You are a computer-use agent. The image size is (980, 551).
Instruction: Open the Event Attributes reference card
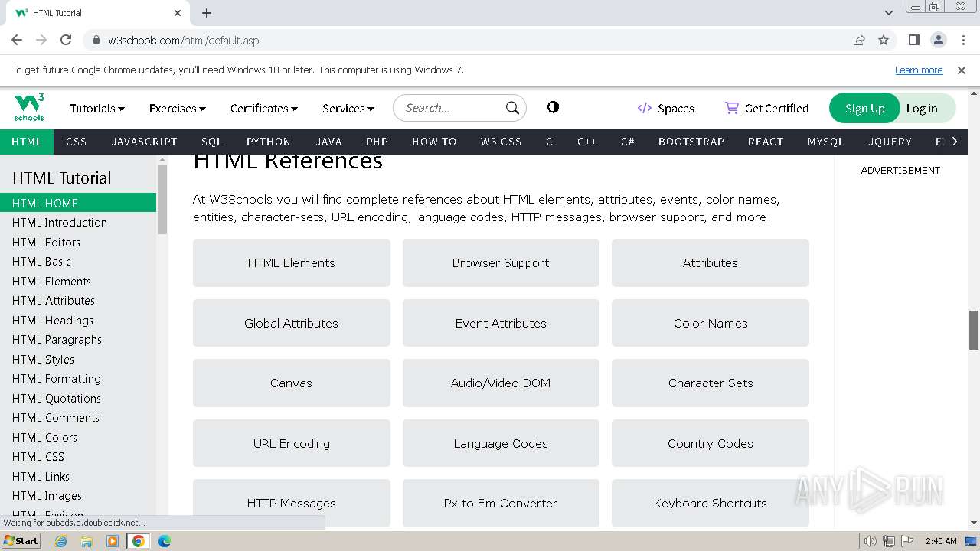(x=501, y=323)
